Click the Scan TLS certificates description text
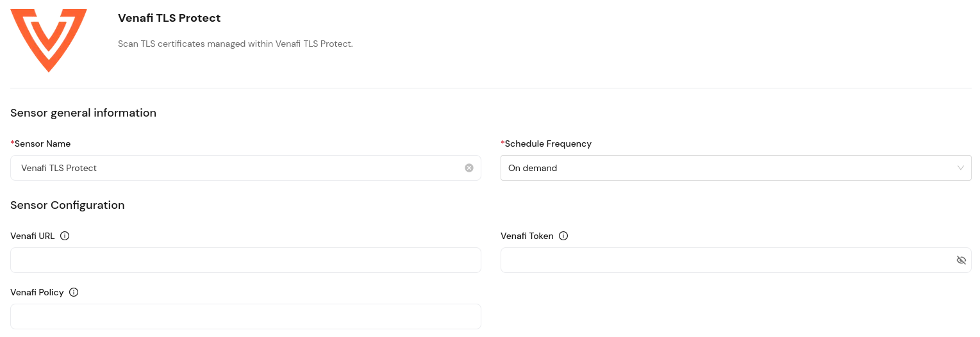980x337 pixels. [x=235, y=44]
